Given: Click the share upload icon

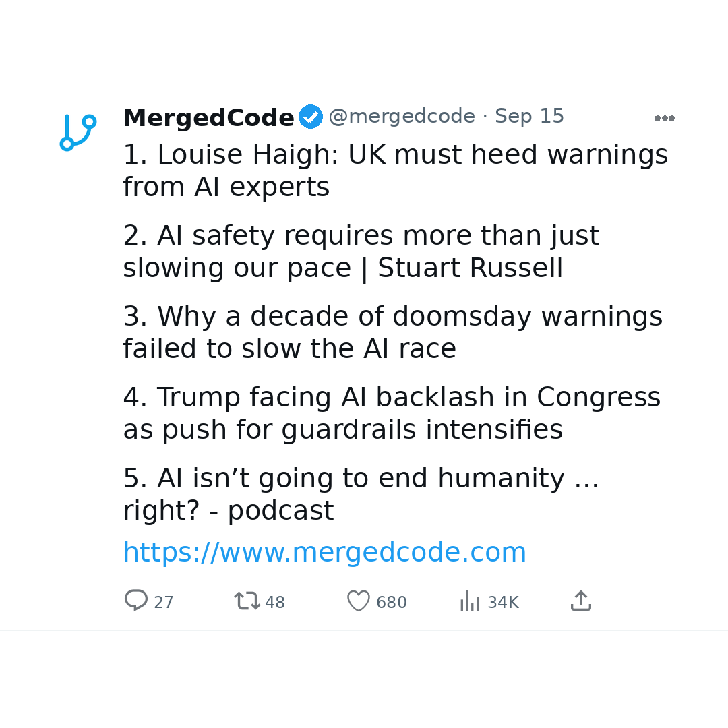Looking at the screenshot, I should (581, 601).
